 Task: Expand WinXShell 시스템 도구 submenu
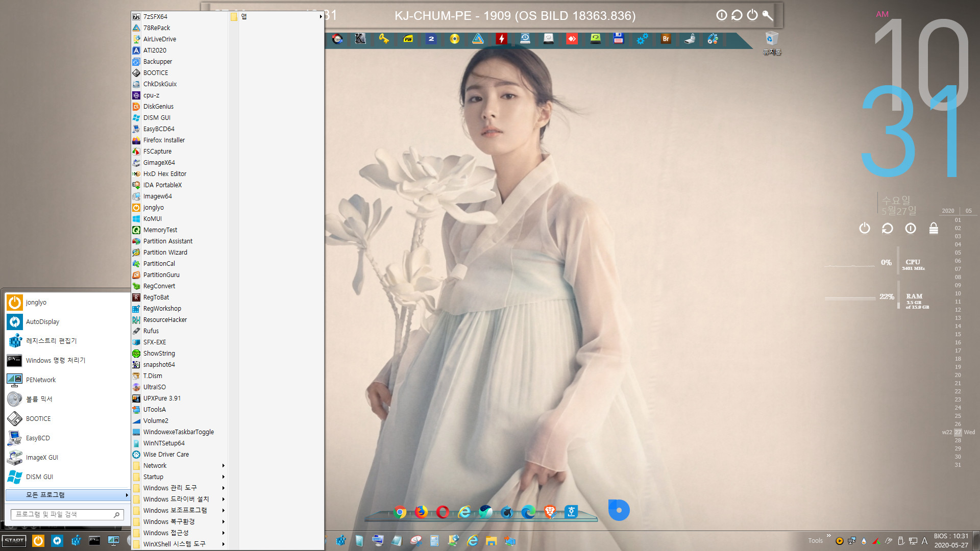tap(179, 544)
